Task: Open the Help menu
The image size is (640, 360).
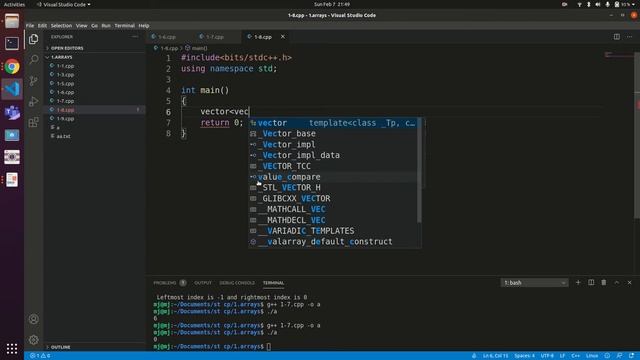Action: [x=144, y=26]
